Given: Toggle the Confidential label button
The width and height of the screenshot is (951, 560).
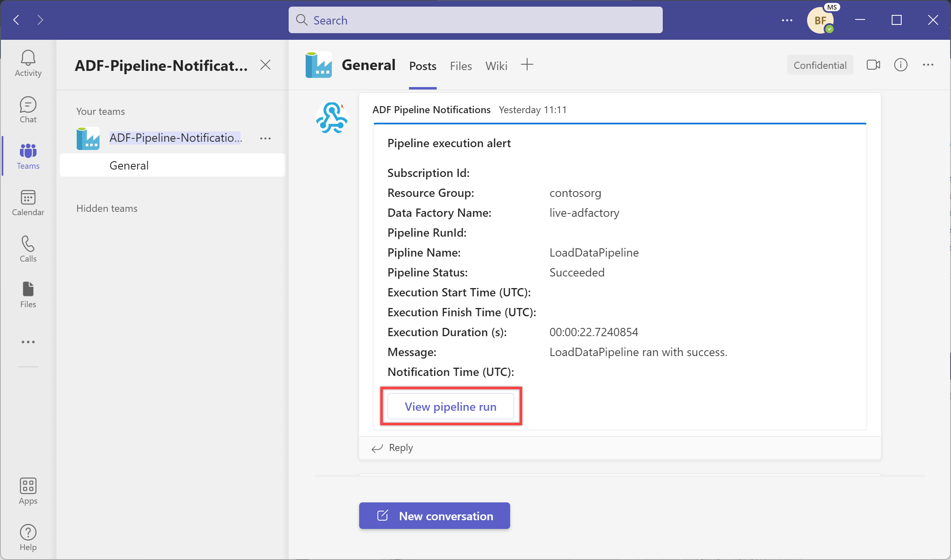Looking at the screenshot, I should 819,65.
